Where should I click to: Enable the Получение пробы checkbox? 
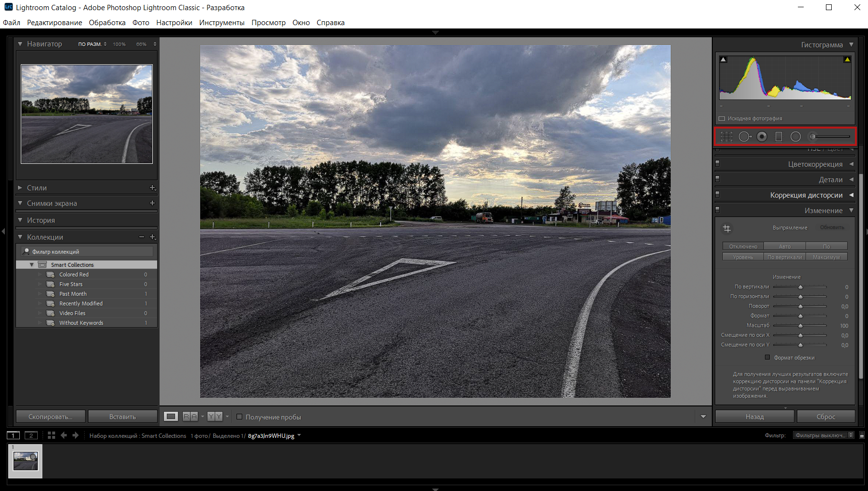pyautogui.click(x=239, y=417)
